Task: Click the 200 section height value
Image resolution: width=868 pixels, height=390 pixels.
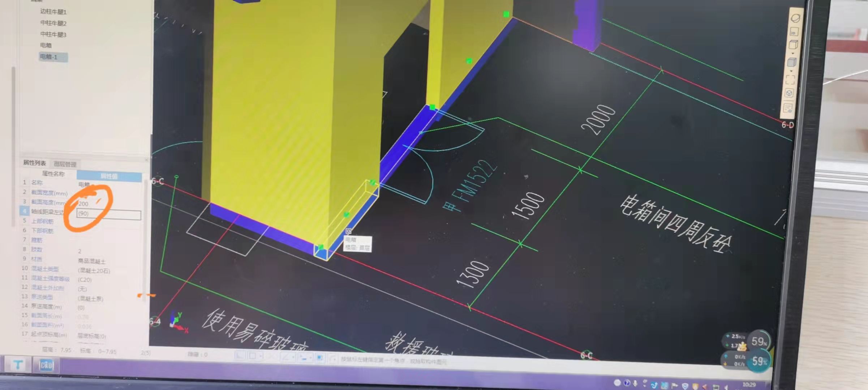Action: point(83,204)
